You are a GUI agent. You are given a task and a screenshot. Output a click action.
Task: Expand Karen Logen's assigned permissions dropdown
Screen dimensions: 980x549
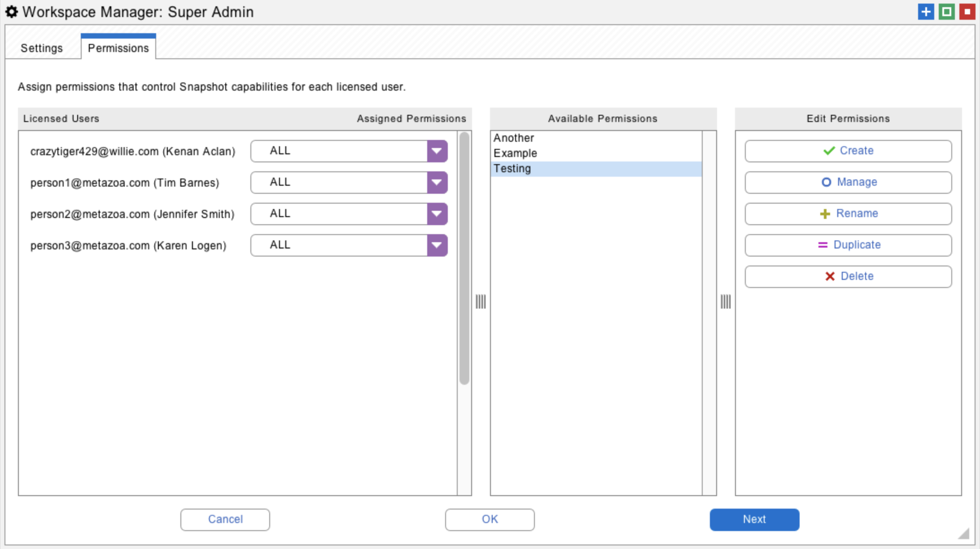click(437, 245)
